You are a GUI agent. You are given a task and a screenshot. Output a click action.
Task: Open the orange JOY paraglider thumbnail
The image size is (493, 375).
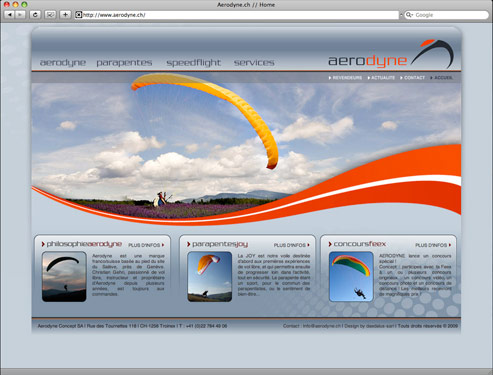(x=210, y=277)
